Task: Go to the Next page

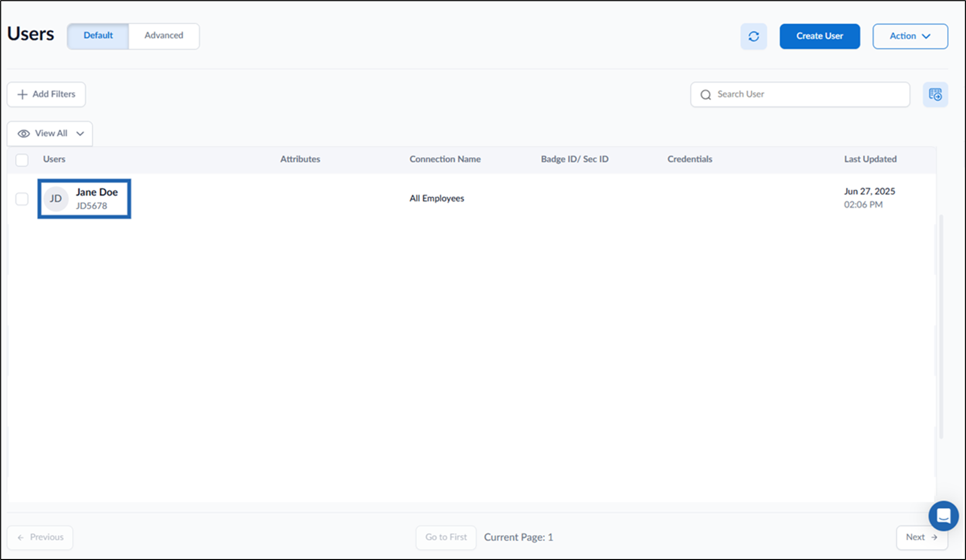Action: click(x=921, y=537)
